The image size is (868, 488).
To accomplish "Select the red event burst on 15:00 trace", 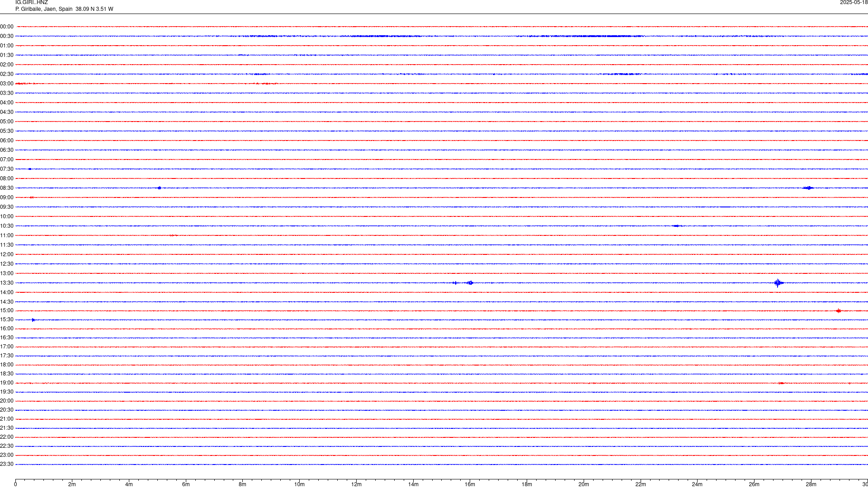I will (x=839, y=310).
